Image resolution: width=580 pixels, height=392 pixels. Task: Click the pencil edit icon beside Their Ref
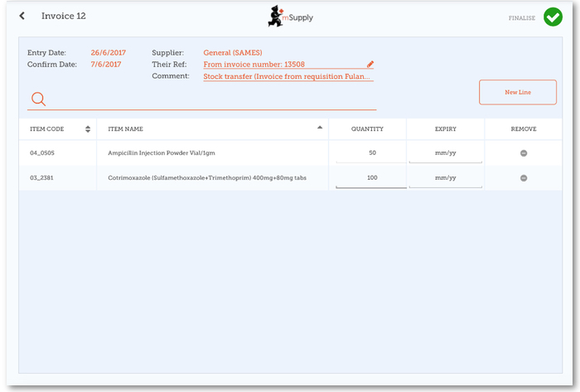click(370, 64)
